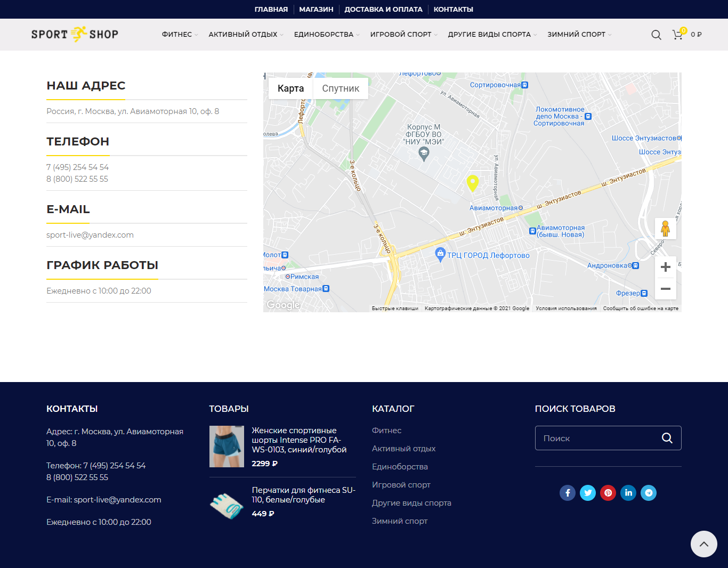This screenshot has width=728, height=568.
Task: Open the LinkedIn social icon
Action: tap(628, 493)
